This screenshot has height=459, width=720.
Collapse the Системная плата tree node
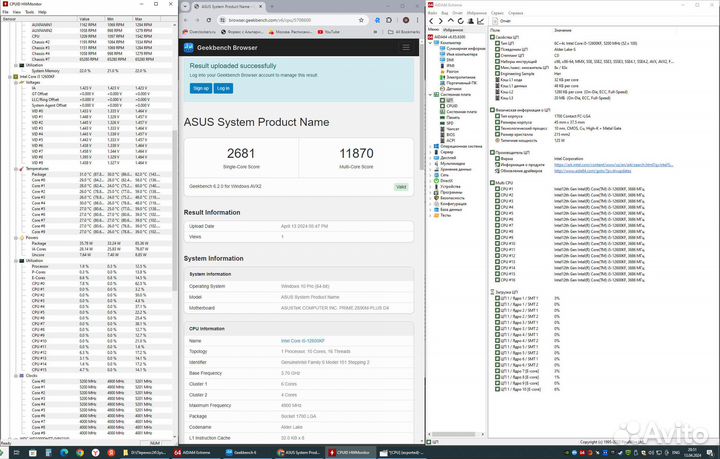430,95
